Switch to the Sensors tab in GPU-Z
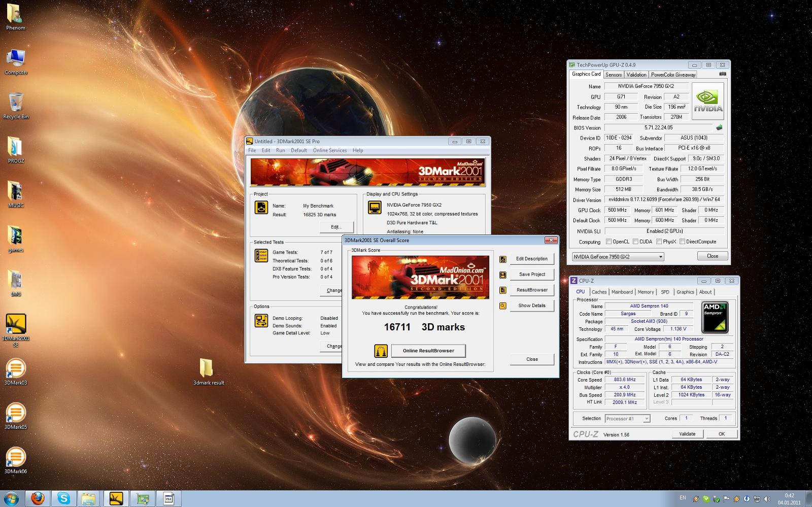The width and height of the screenshot is (812, 507). (x=613, y=75)
